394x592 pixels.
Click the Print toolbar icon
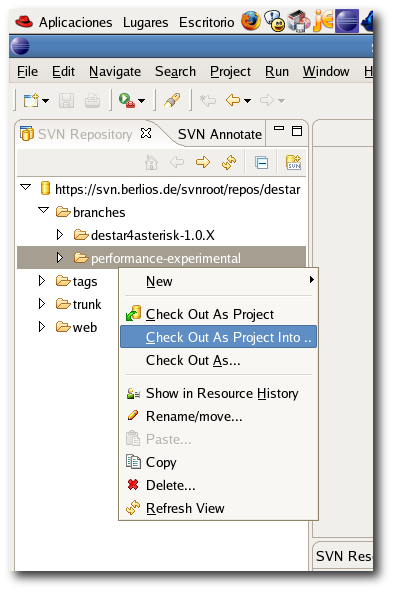(92, 101)
